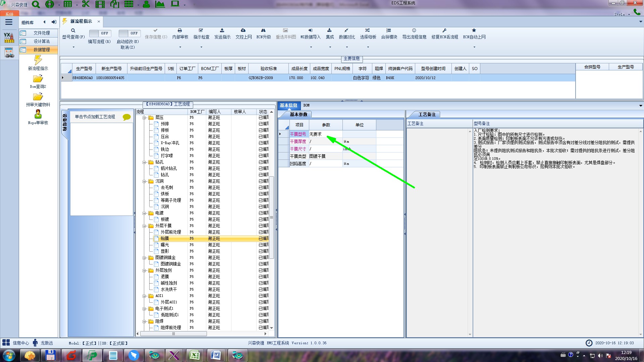Viewport: 644px width, 362px height.
Task: Click the yellow comment bubble icon
Action: pyautogui.click(x=126, y=117)
